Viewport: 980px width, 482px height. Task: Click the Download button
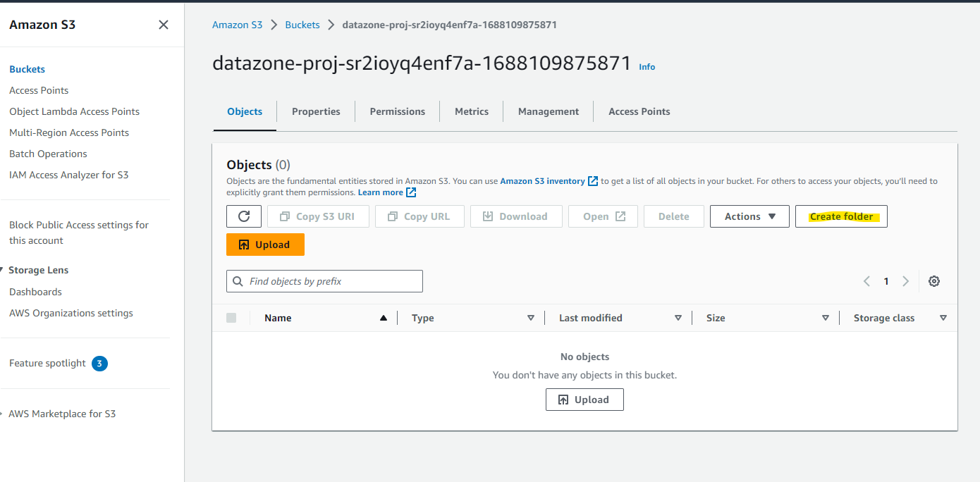point(516,216)
